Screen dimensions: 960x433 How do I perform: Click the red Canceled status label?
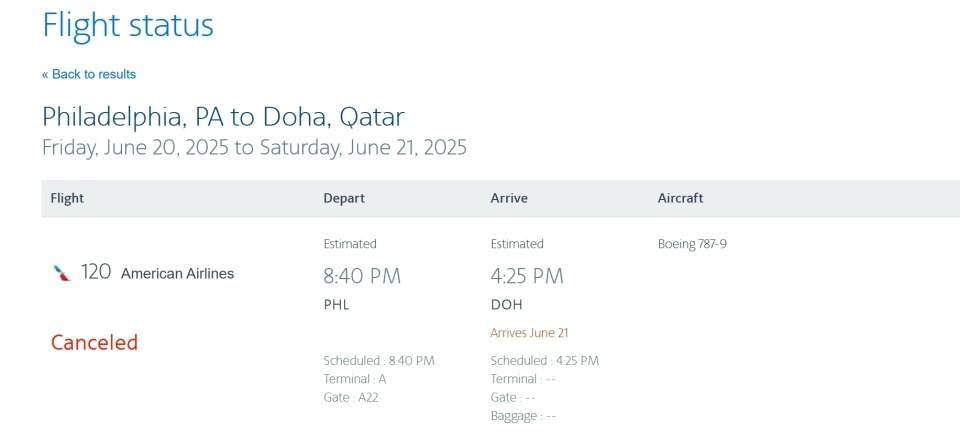click(94, 342)
